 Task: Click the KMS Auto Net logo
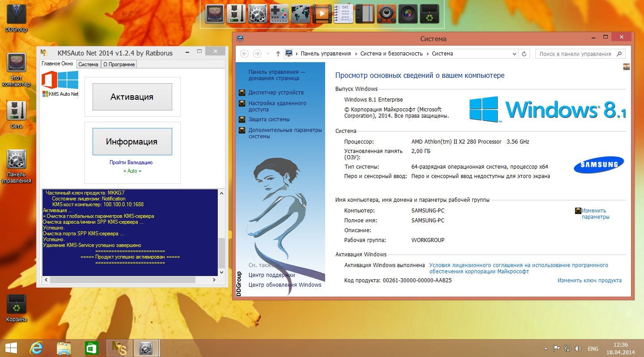point(60,84)
